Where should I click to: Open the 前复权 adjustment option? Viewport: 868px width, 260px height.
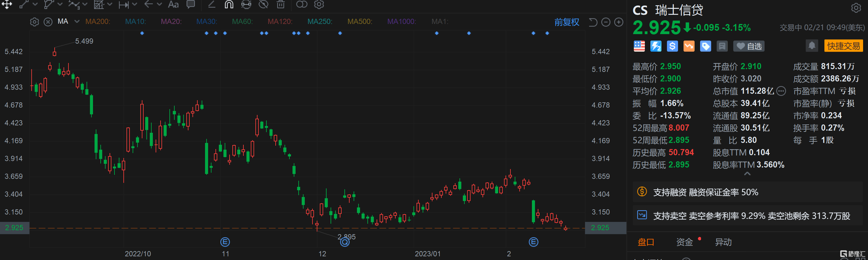[567, 22]
